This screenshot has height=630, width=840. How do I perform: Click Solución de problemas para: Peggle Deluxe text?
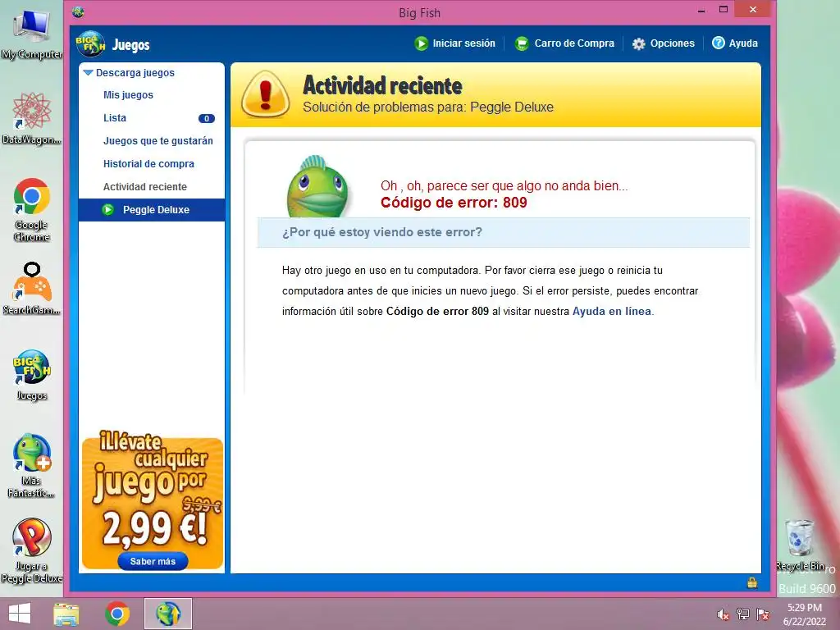(x=428, y=107)
